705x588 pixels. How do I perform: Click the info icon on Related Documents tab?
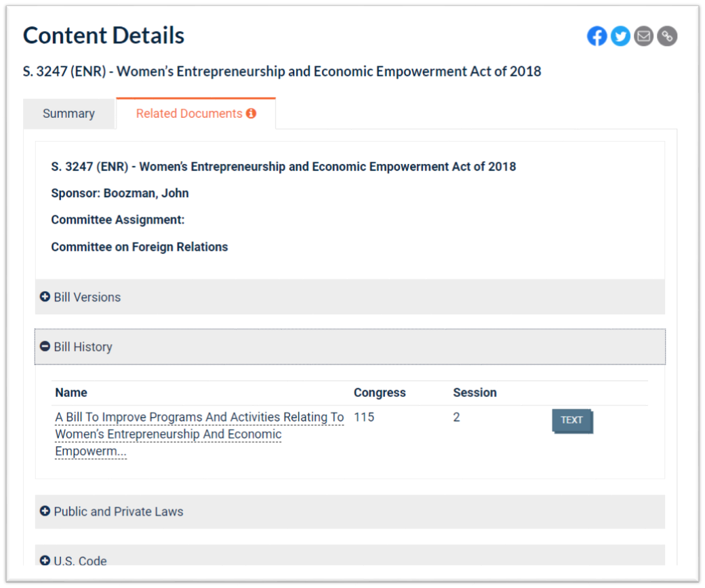[x=251, y=114]
